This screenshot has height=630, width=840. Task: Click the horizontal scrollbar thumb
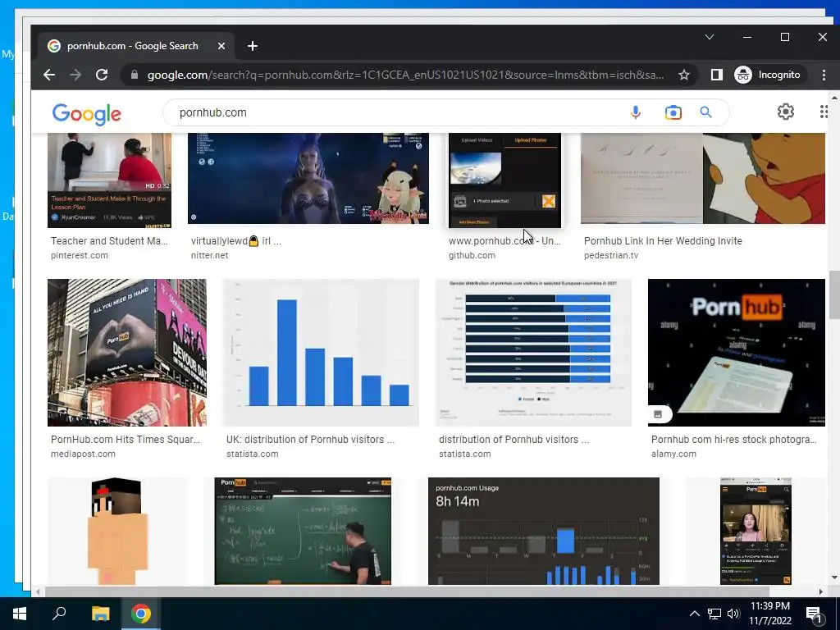click(407, 592)
